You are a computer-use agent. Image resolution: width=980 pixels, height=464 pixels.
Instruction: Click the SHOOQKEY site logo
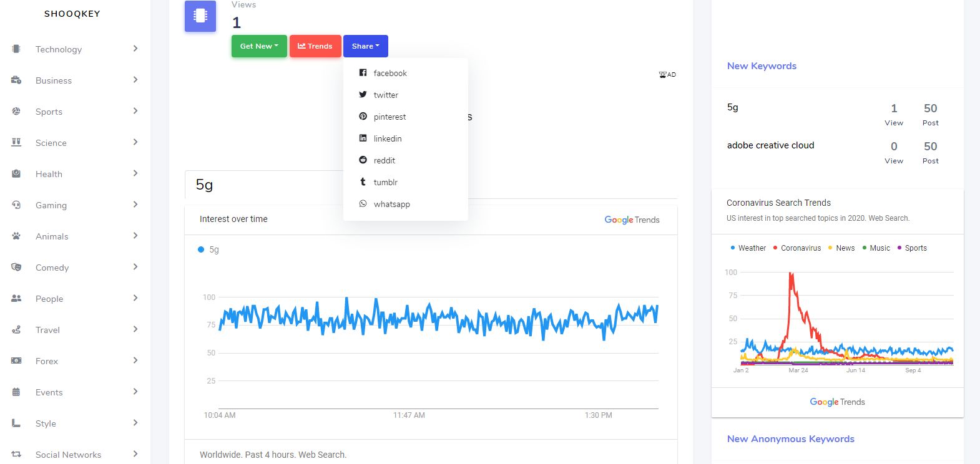point(72,14)
